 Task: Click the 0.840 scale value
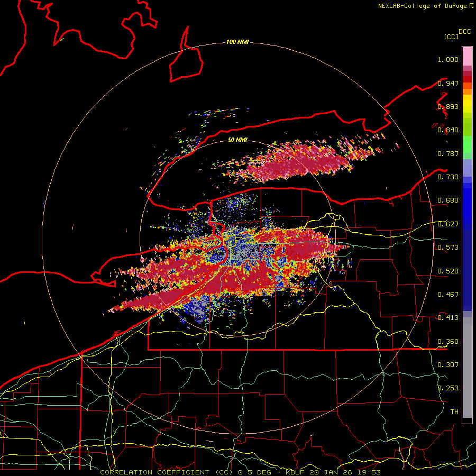[448, 130]
